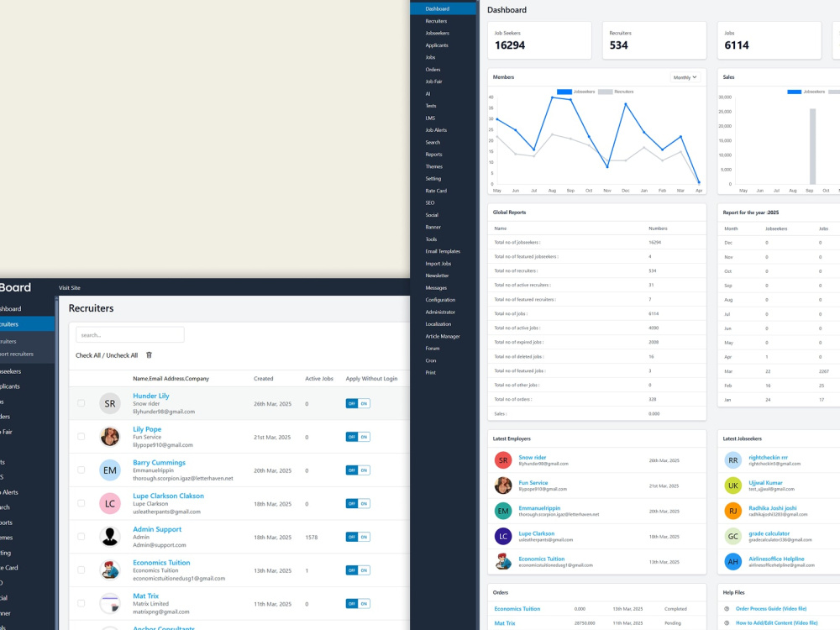Open How to Add/Edit Content (Video file) link
The image size is (840, 630).
(777, 623)
